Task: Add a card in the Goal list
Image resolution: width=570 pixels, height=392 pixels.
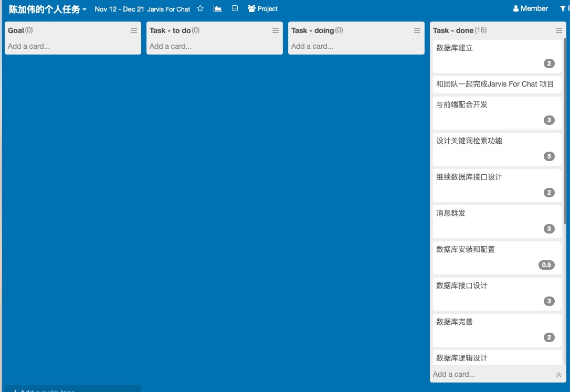Action: click(x=29, y=46)
